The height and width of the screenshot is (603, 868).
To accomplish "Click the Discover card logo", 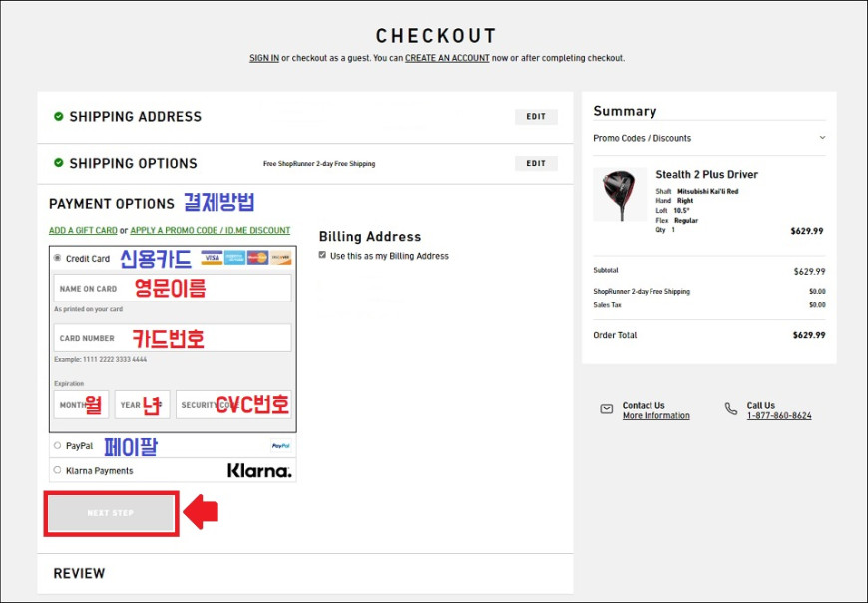I will point(280,258).
